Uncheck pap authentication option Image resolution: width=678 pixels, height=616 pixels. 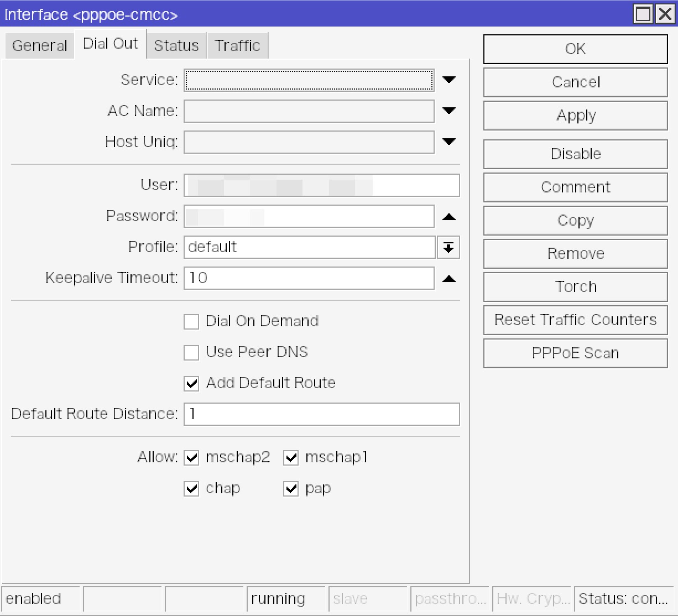[x=291, y=489]
